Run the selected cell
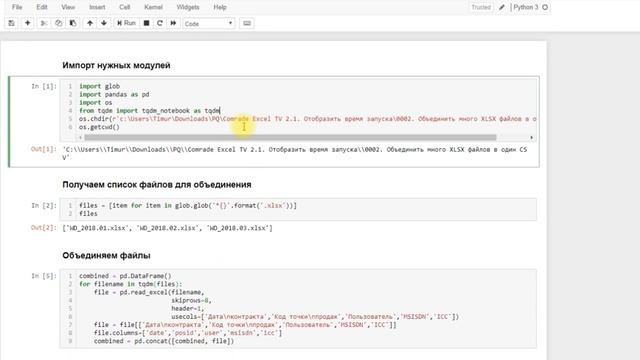640x360 pixels. pos(126,23)
